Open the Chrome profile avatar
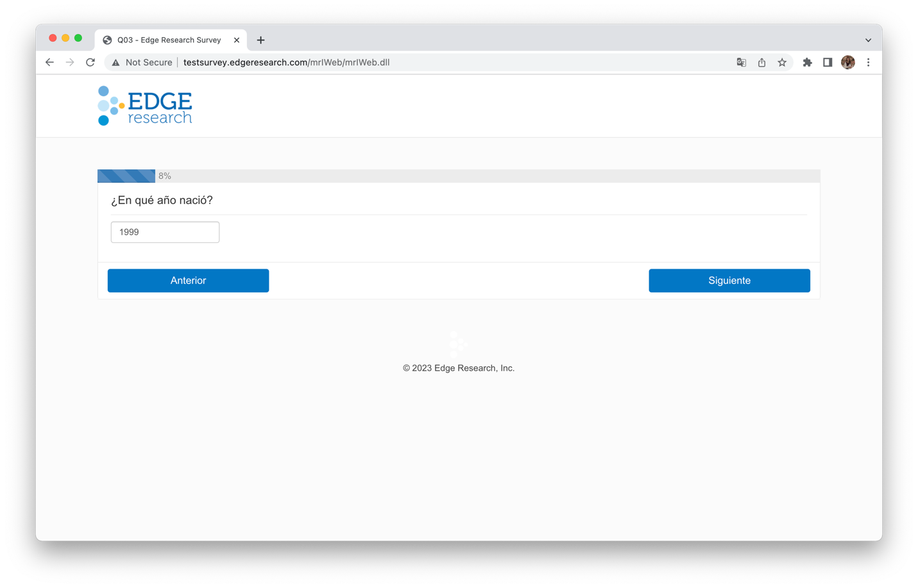The height and width of the screenshot is (588, 918). click(x=848, y=62)
